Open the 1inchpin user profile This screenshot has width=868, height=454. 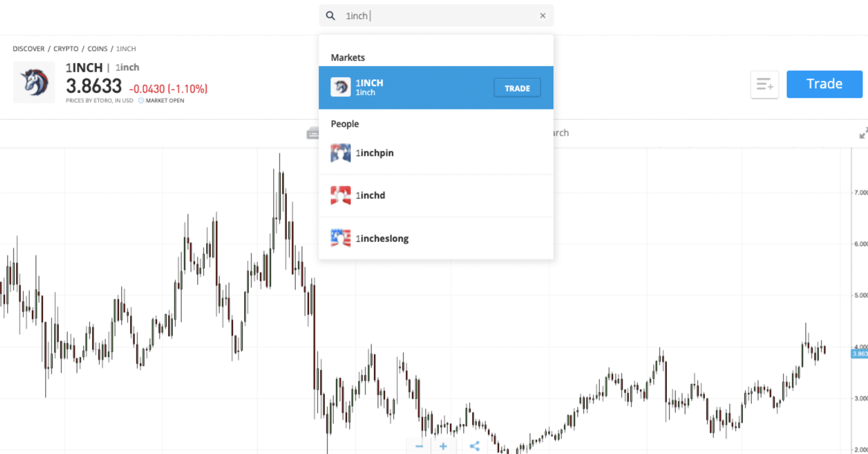pos(436,153)
